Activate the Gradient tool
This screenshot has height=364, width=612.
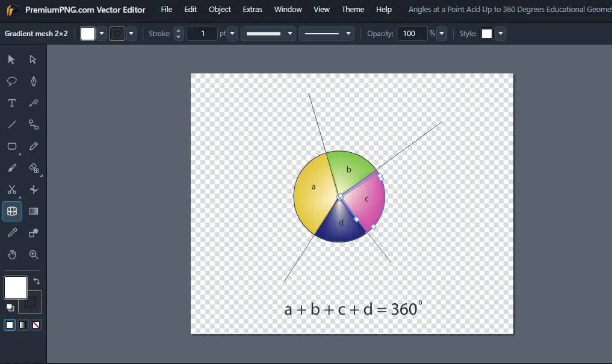(34, 211)
